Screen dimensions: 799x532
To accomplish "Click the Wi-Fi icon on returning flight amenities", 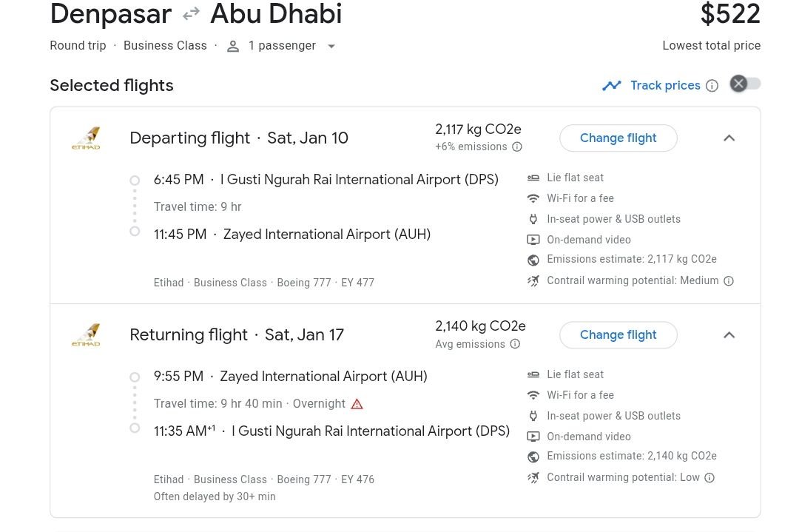I will [533, 395].
